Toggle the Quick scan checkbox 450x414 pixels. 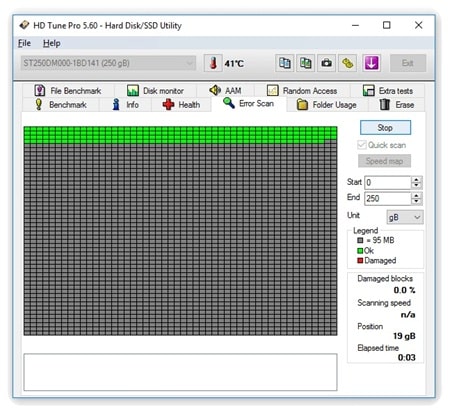[361, 145]
